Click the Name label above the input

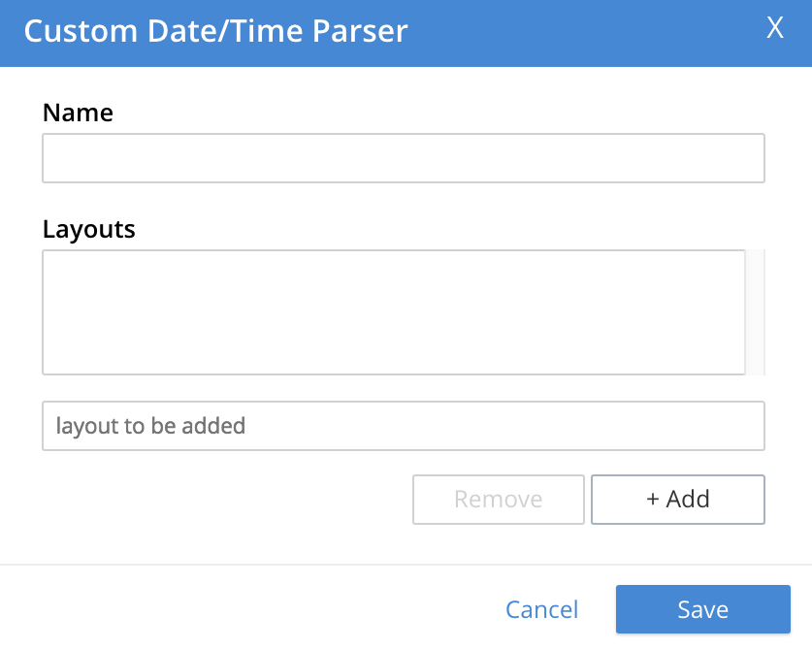pyautogui.click(x=78, y=113)
